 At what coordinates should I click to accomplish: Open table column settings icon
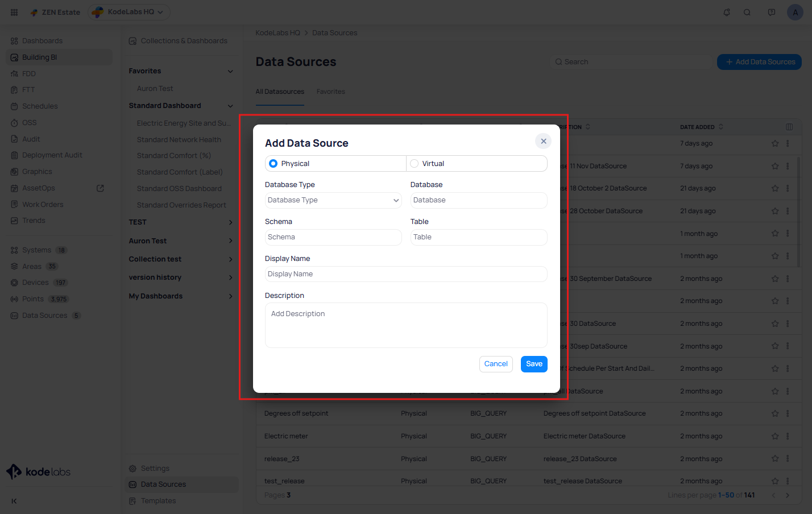[x=789, y=127]
